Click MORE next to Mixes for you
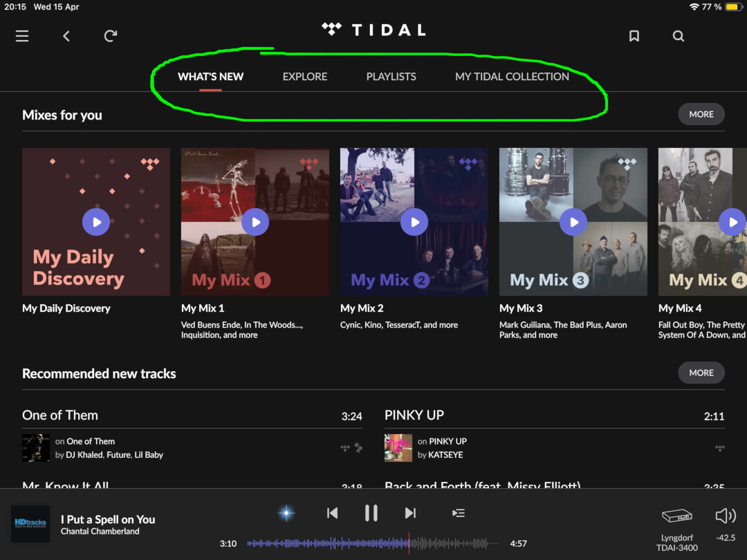This screenshot has height=560, width=747. pyautogui.click(x=701, y=114)
